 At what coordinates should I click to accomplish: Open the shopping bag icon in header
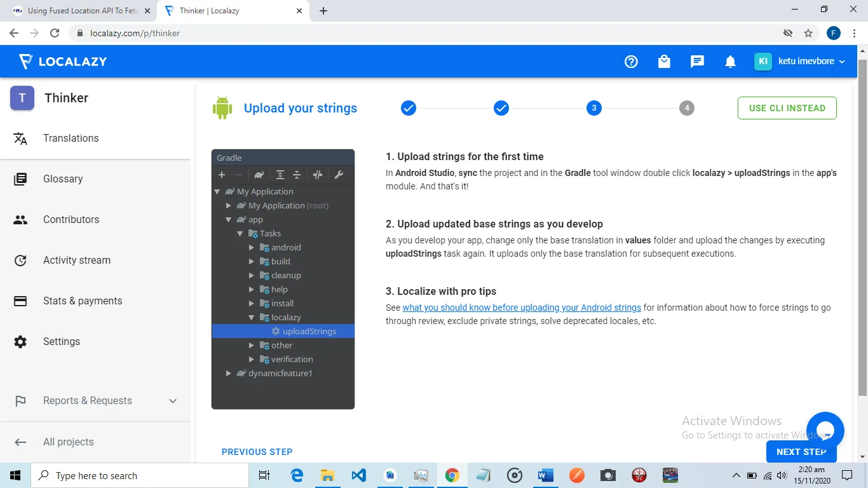coord(664,62)
